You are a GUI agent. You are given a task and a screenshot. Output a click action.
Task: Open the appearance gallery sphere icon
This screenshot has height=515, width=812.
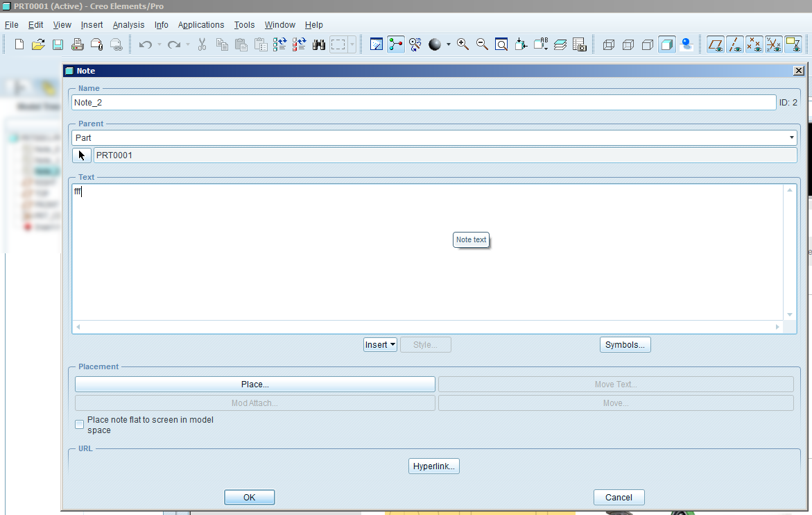tap(435, 44)
